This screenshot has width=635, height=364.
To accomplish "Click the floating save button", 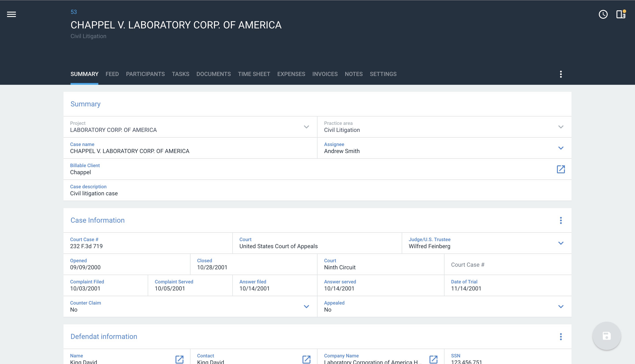I will [x=607, y=336].
